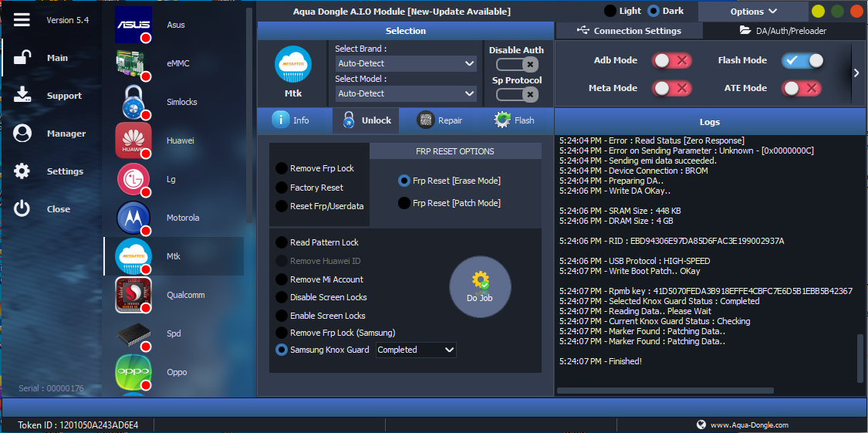
Task: Open the Connection Settings tab
Action: coord(629,30)
